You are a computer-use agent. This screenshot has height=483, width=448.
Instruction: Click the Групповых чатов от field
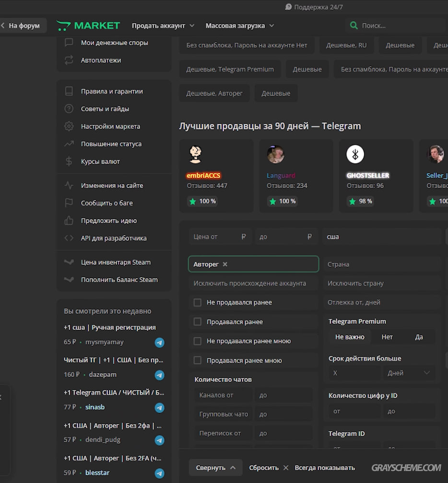click(223, 414)
